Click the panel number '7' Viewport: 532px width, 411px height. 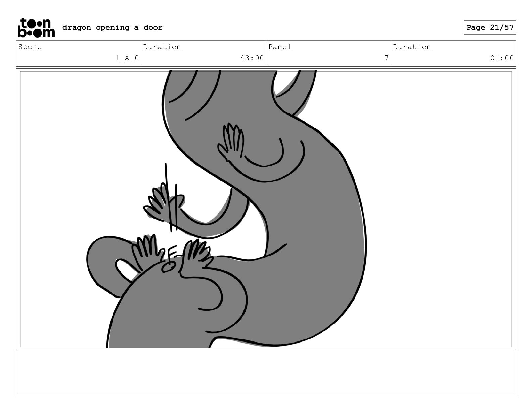386,58
